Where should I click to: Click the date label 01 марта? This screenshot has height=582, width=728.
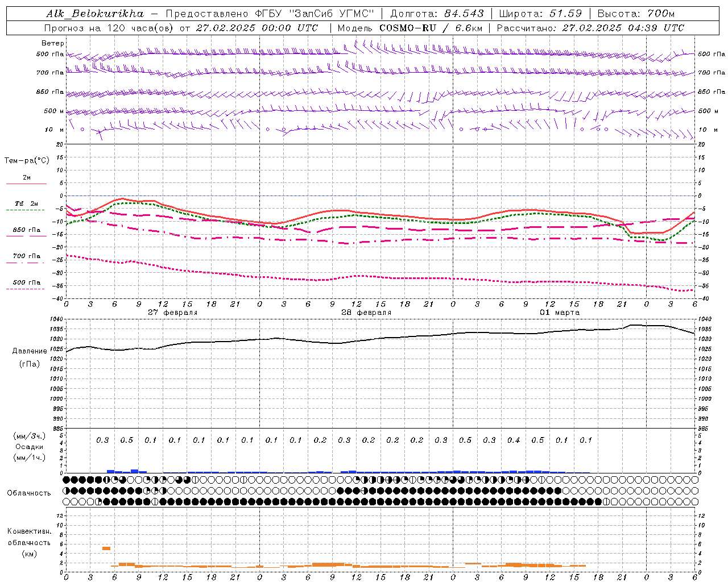pyautogui.click(x=560, y=313)
